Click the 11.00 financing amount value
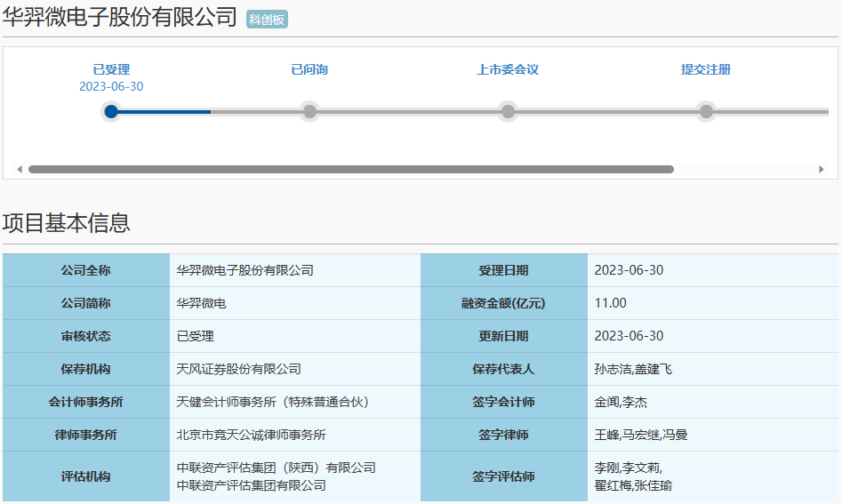The image size is (842, 504). [610, 303]
